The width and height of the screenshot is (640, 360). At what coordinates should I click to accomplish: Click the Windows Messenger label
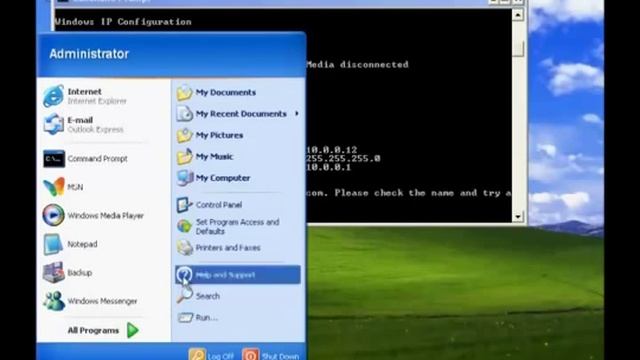point(102,301)
